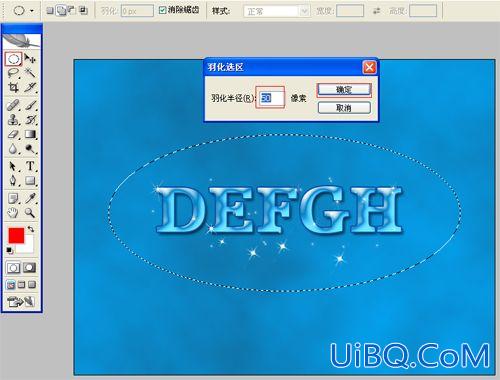Toggle the 消除锯齿 anti-alias checkbox
500x380 pixels.
[162, 10]
